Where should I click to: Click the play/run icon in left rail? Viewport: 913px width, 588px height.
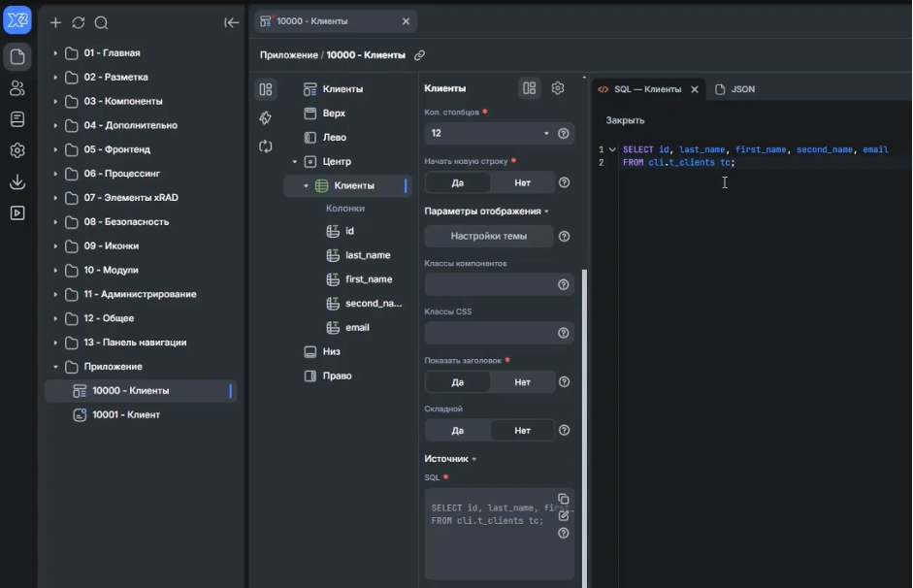(x=17, y=213)
